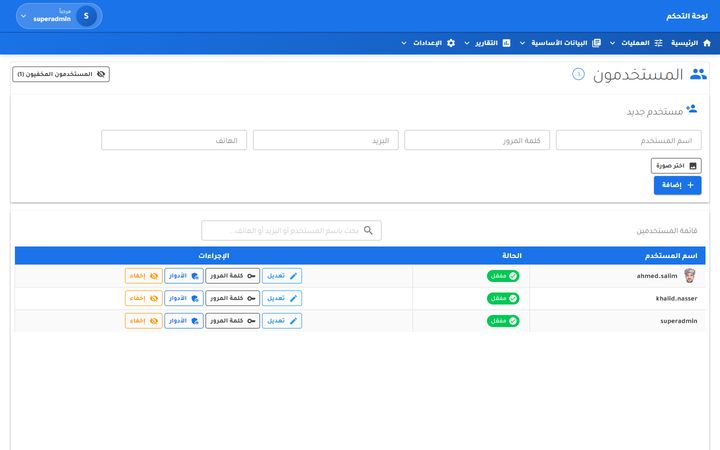Image resolution: width=720 pixels, height=450 pixels.
Task: Open the superadmin account dropdown chevron
Action: click(x=23, y=16)
